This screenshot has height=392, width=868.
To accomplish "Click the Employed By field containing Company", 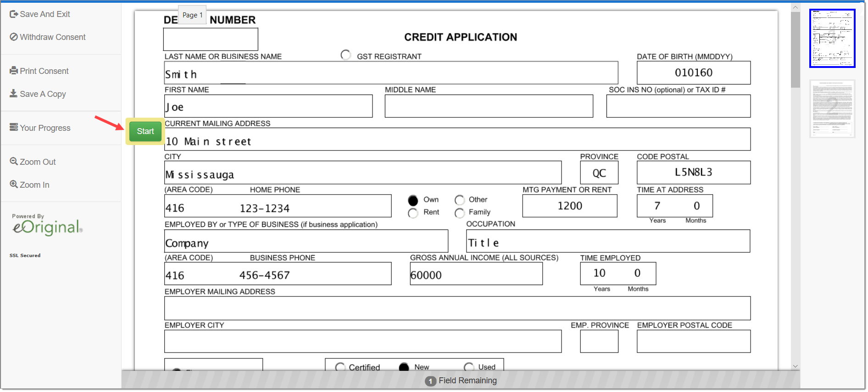I will pyautogui.click(x=306, y=241).
